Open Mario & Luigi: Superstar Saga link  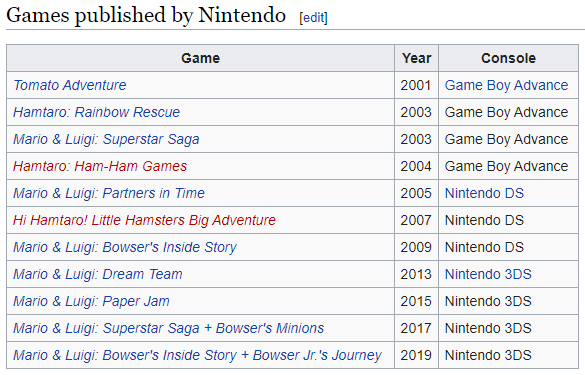point(106,139)
